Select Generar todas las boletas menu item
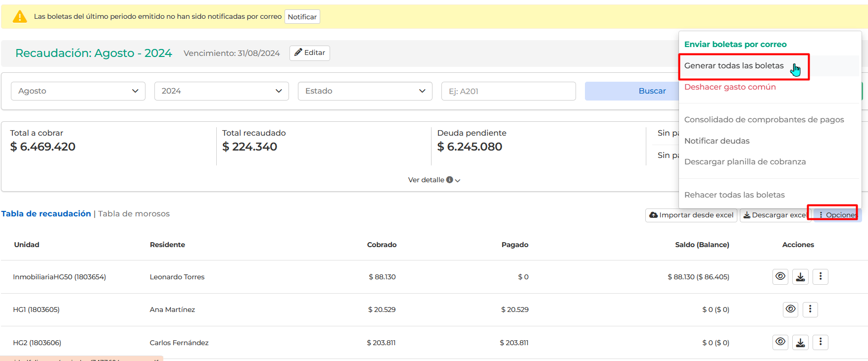The height and width of the screenshot is (361, 868). click(x=734, y=66)
